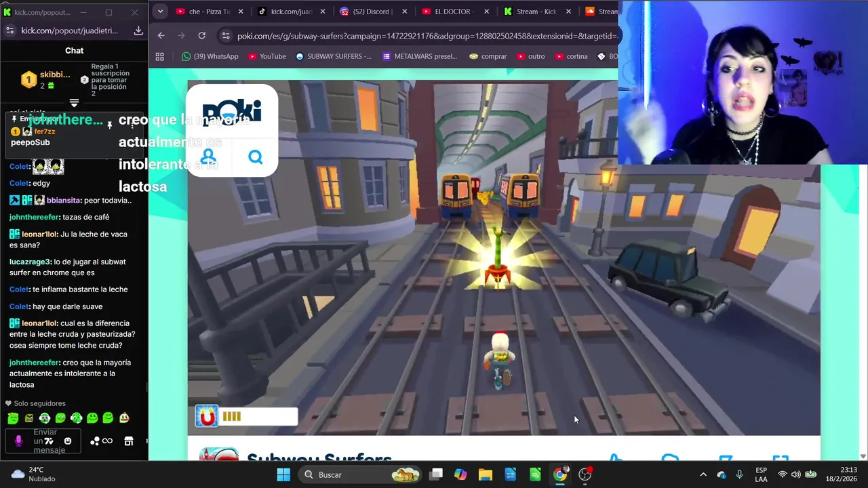
Task: Open the METALWARS presel... bookmark
Action: (420, 56)
